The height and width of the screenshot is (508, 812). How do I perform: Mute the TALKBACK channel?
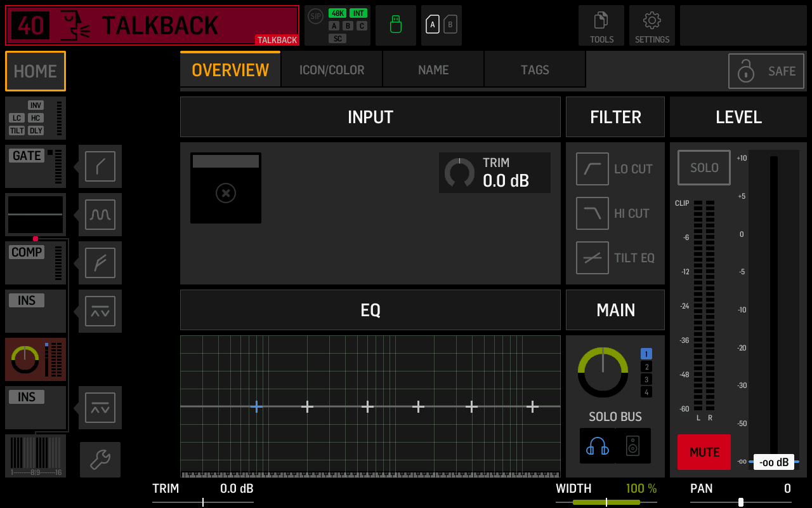(x=704, y=452)
